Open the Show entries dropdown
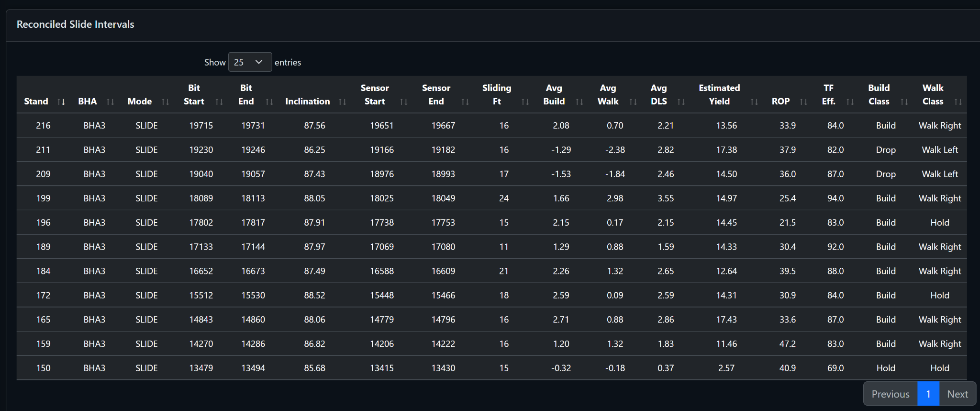 tap(250, 62)
